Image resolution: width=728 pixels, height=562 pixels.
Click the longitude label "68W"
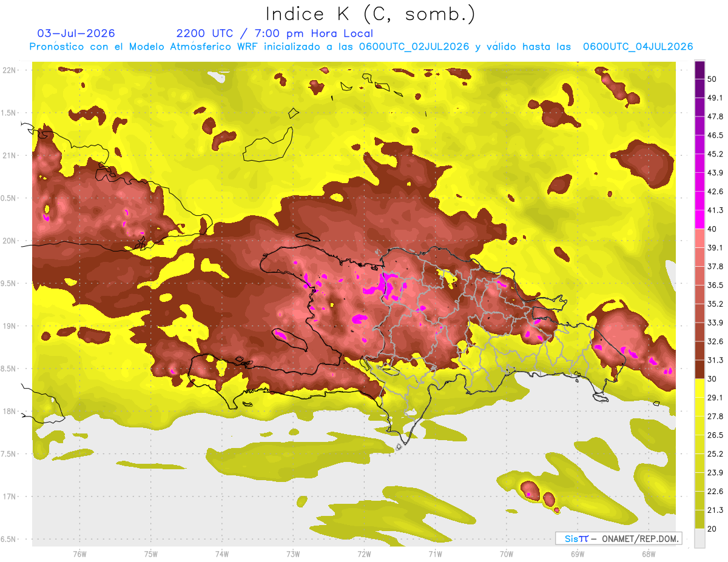[x=648, y=554]
